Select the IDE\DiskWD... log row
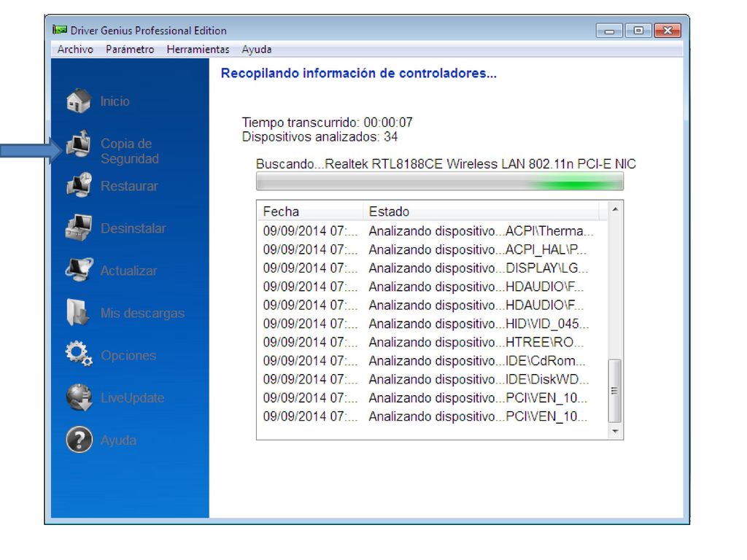This screenshot has width=747, height=560. [432, 379]
